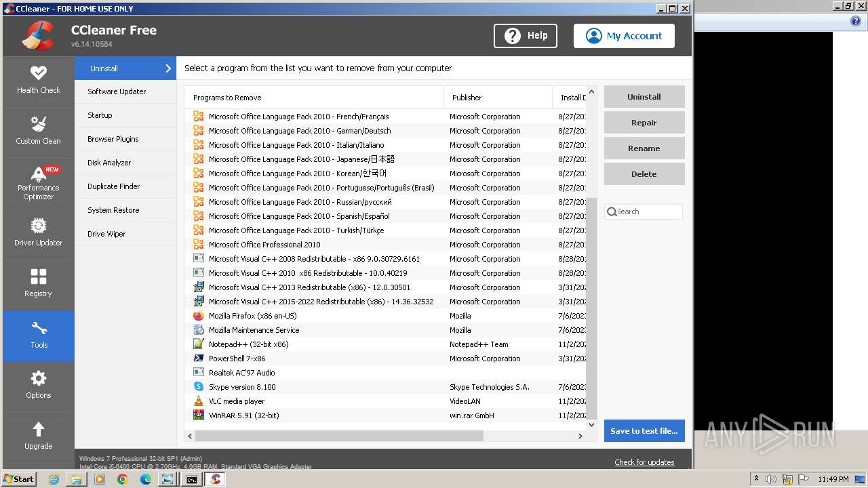Select the Language Pack 2010 - Russian row
The height and width of the screenshot is (488, 868).
point(385,202)
